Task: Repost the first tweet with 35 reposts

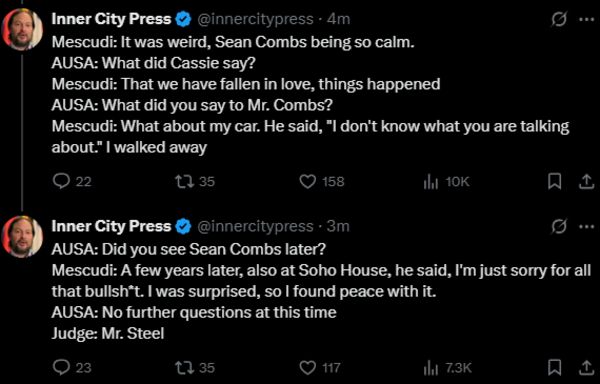Action: 194,182
